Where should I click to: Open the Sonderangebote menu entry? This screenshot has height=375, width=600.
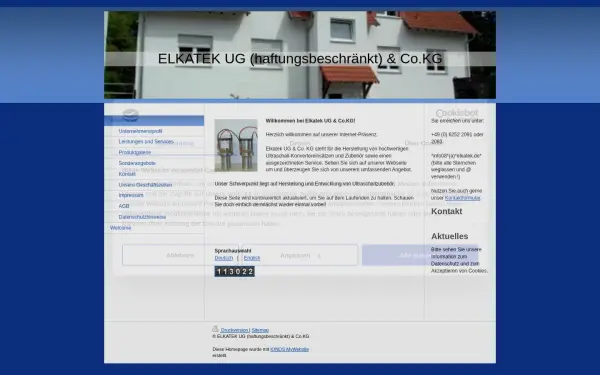tap(137, 163)
